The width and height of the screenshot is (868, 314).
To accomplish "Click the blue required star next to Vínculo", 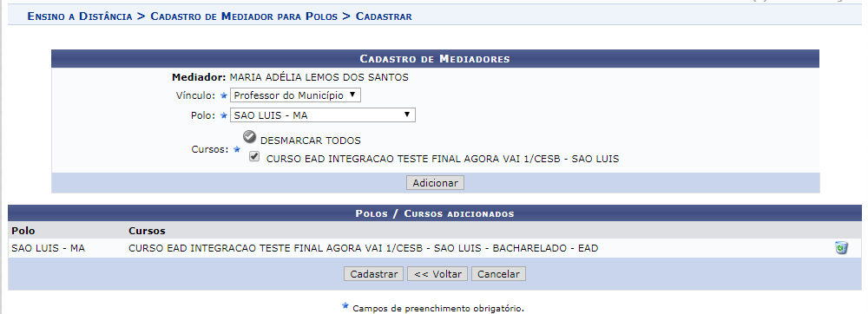I will [x=224, y=95].
